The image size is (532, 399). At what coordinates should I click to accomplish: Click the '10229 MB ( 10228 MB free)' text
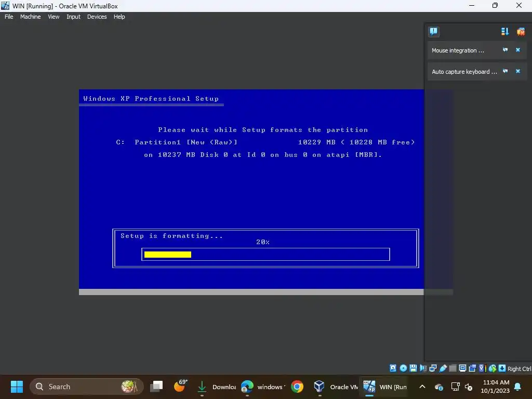click(356, 142)
